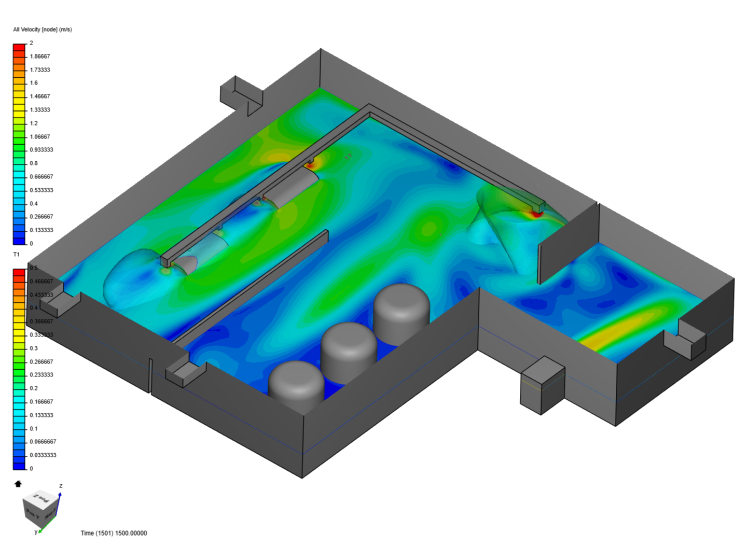Click the red top swatch of velocity legend
This screenshot has width=747, height=560.
point(19,47)
